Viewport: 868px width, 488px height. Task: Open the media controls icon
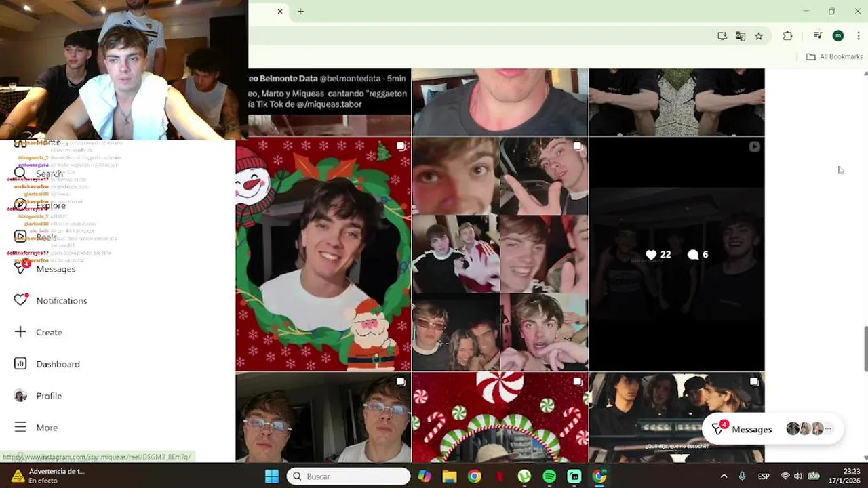click(818, 36)
